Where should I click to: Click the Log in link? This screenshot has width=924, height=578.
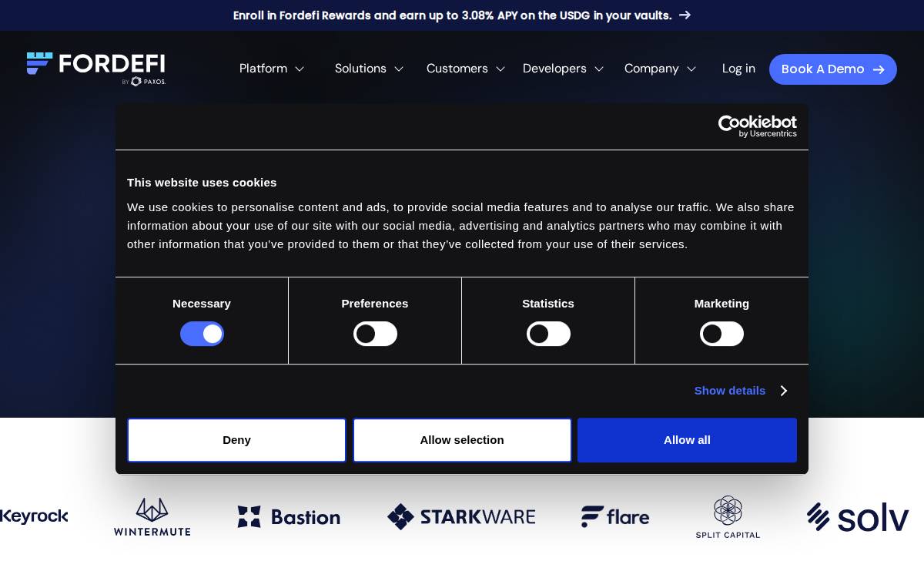(738, 69)
